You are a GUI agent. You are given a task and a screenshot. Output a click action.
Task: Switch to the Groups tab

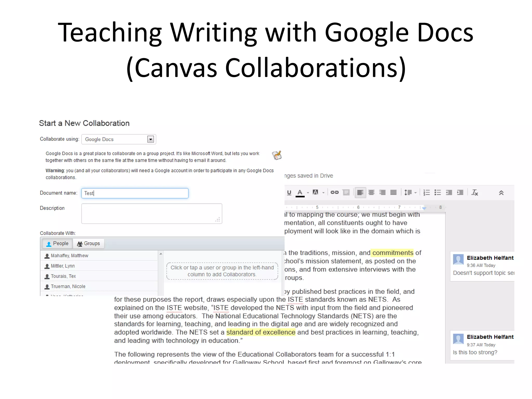(89, 244)
